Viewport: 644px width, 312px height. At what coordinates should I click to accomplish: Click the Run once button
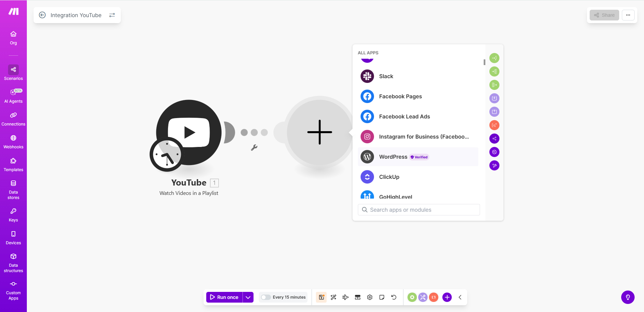(x=224, y=297)
